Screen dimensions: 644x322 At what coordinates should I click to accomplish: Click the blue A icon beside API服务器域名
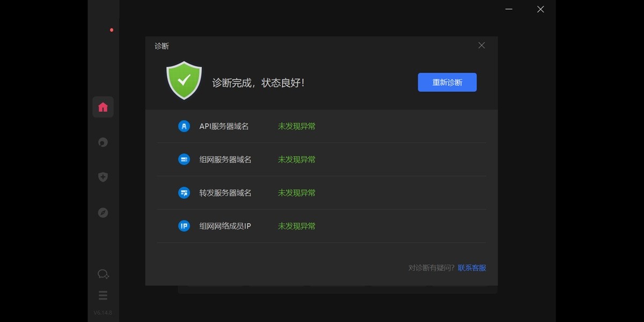184,126
